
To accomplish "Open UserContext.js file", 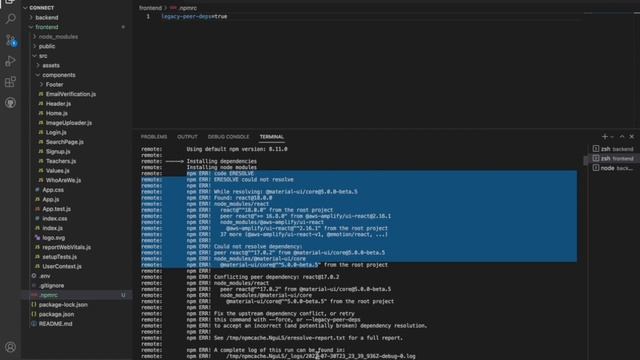I will [62, 267].
